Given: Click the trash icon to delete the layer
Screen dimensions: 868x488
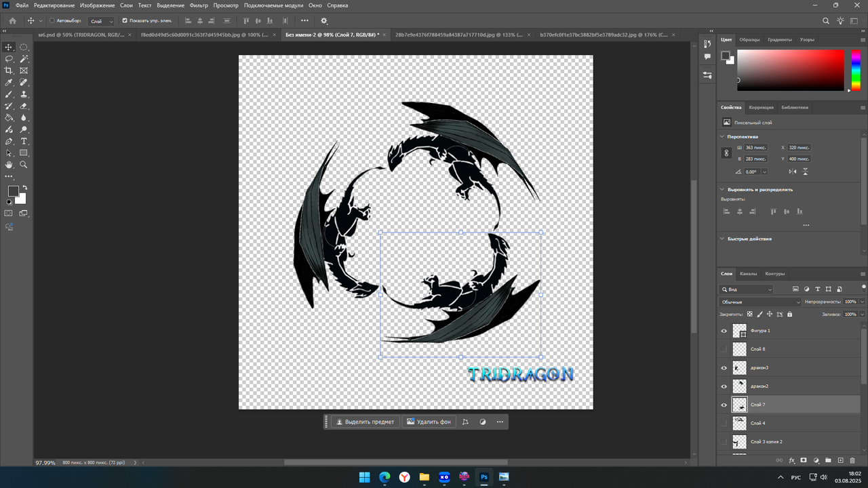Looking at the screenshot, I should [852, 460].
